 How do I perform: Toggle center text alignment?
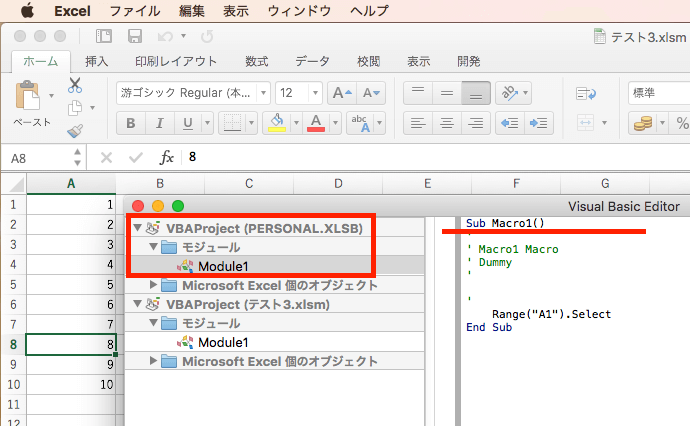point(447,123)
